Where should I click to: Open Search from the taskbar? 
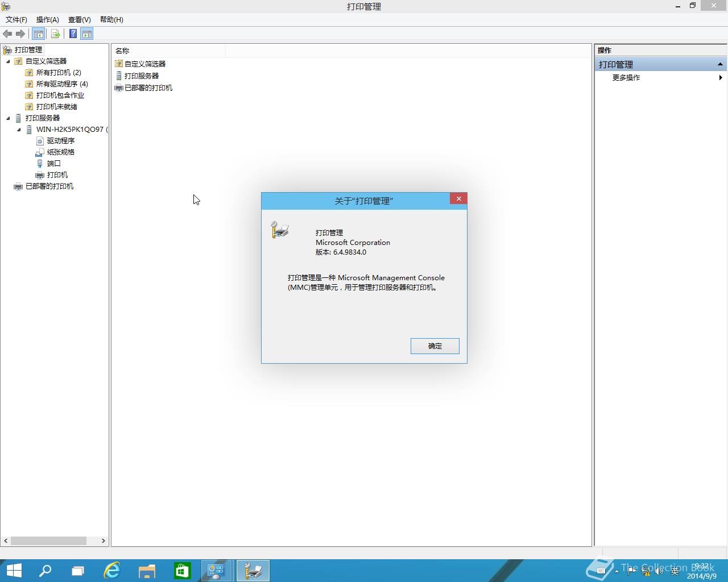click(45, 571)
